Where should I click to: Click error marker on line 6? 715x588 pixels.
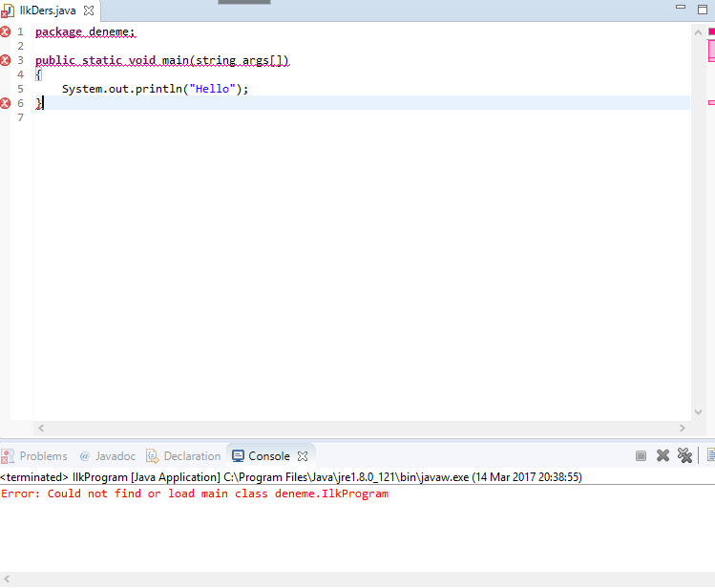pyautogui.click(x=6, y=103)
